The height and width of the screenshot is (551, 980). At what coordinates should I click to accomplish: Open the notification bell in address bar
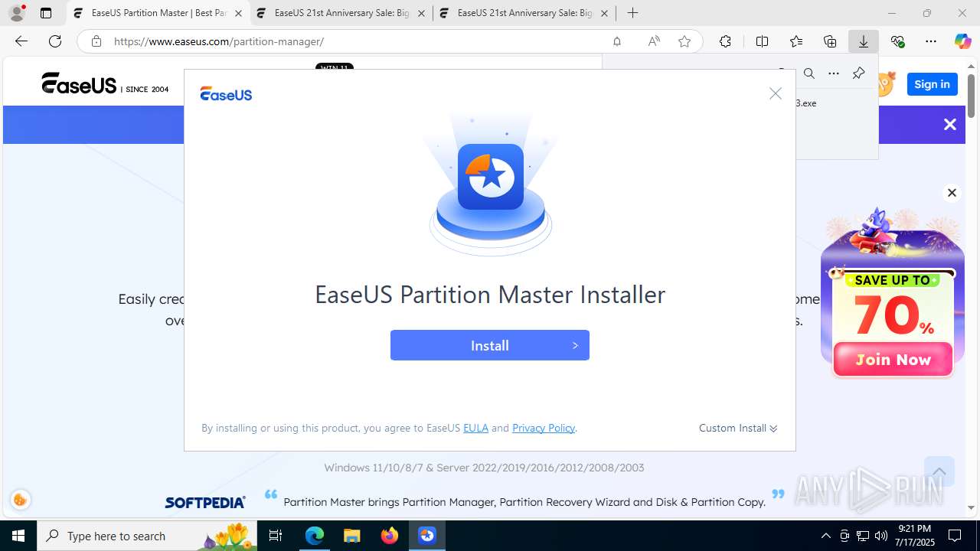pos(617,41)
